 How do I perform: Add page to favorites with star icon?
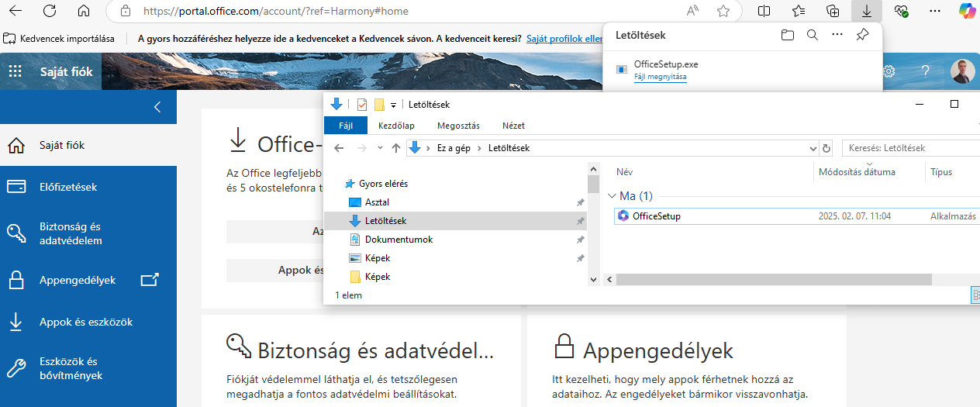[x=723, y=11]
